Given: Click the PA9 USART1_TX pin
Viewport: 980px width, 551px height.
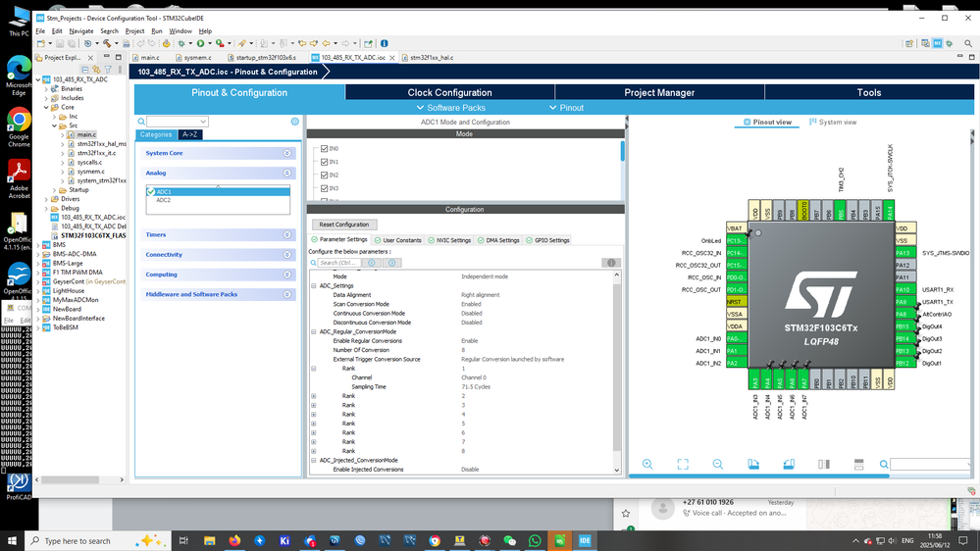Looking at the screenshot, I should [905, 302].
